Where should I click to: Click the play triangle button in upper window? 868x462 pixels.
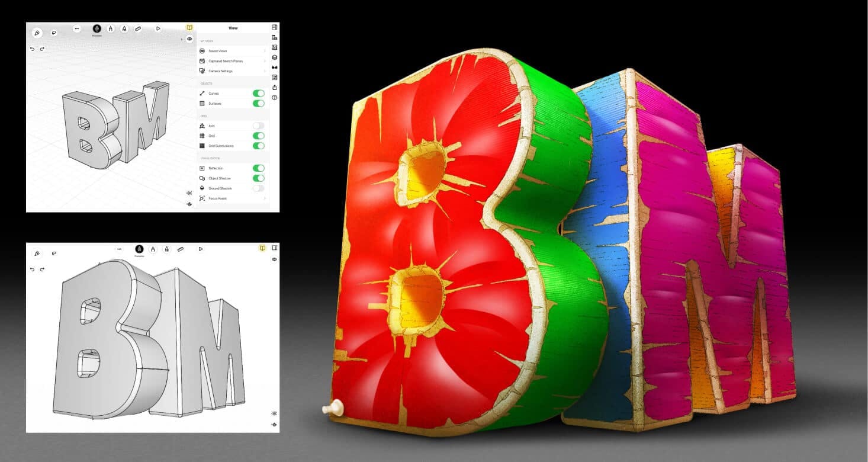click(158, 28)
